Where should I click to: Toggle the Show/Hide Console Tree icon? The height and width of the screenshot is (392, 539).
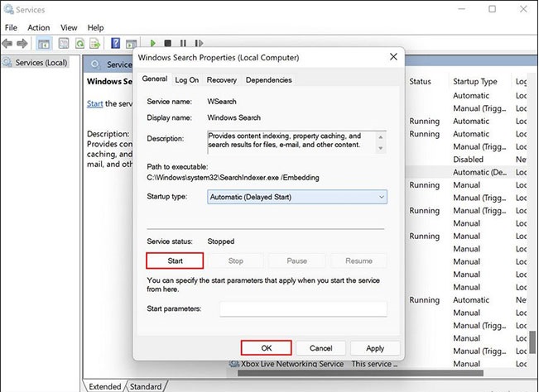pos(44,43)
